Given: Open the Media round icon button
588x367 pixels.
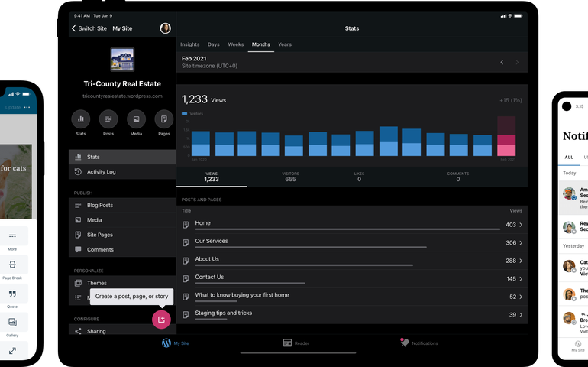Looking at the screenshot, I should (x=136, y=119).
